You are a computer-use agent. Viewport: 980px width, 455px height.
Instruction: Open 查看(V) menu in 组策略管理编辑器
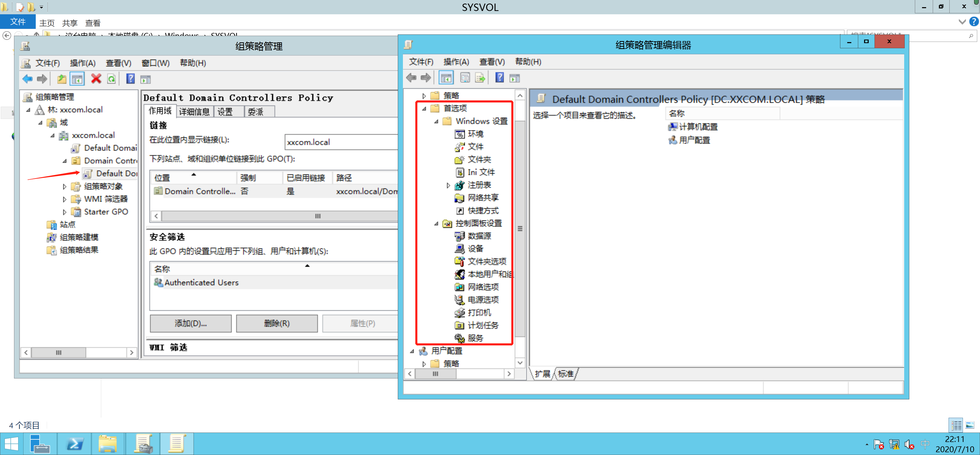[492, 62]
